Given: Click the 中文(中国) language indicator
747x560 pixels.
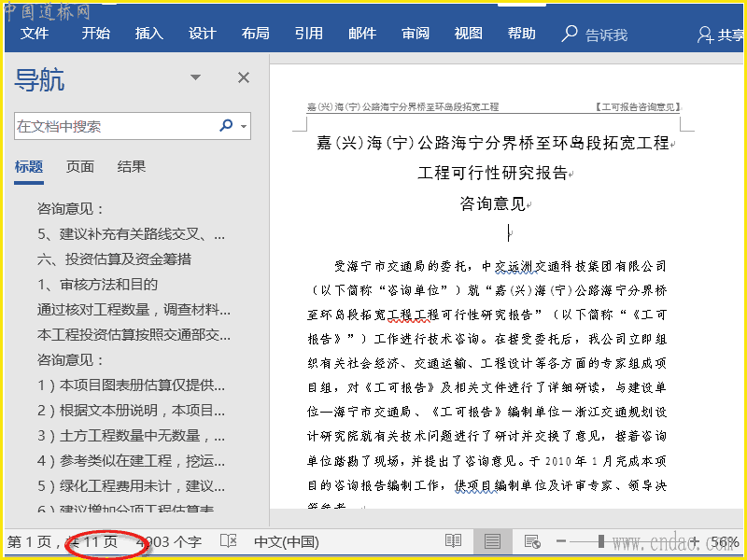Looking at the screenshot, I should (287, 542).
